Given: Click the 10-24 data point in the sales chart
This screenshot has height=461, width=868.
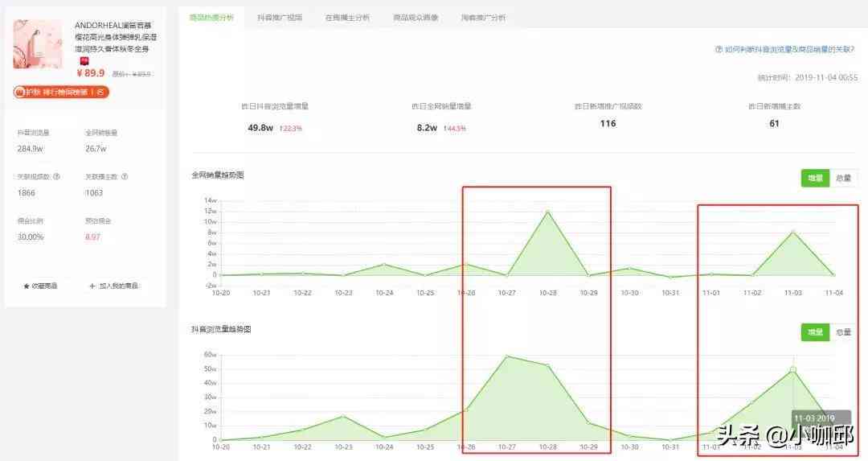Looking at the screenshot, I should point(384,265).
